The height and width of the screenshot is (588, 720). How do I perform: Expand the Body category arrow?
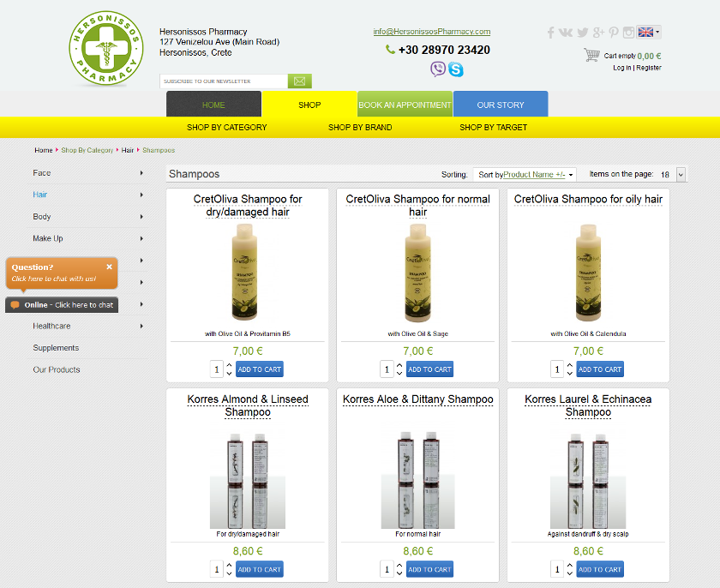click(141, 217)
